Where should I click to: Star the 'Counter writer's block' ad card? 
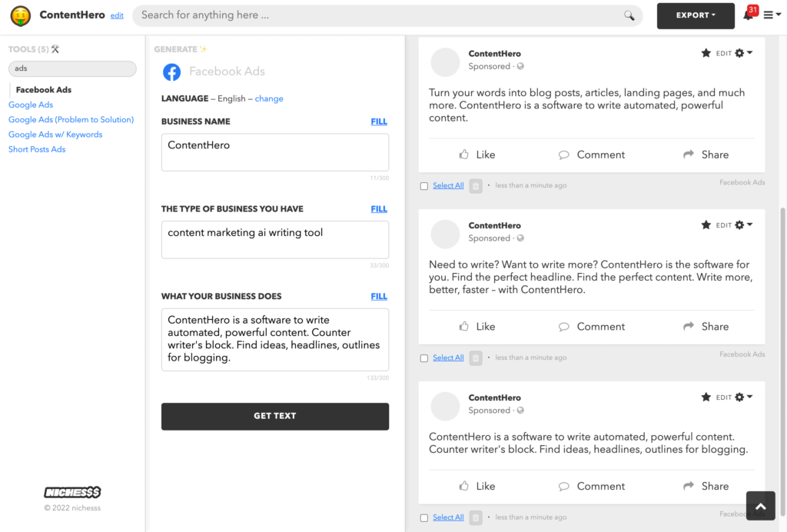coord(706,397)
